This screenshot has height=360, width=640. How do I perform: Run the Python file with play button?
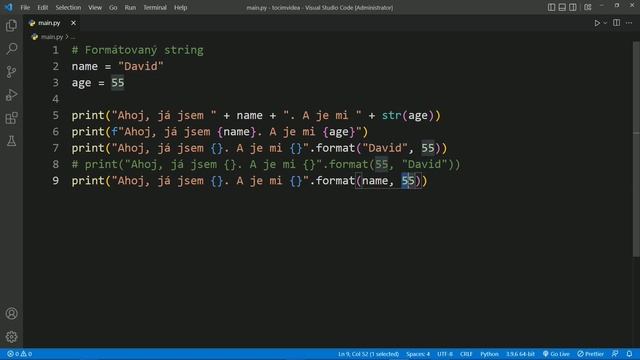click(x=597, y=23)
